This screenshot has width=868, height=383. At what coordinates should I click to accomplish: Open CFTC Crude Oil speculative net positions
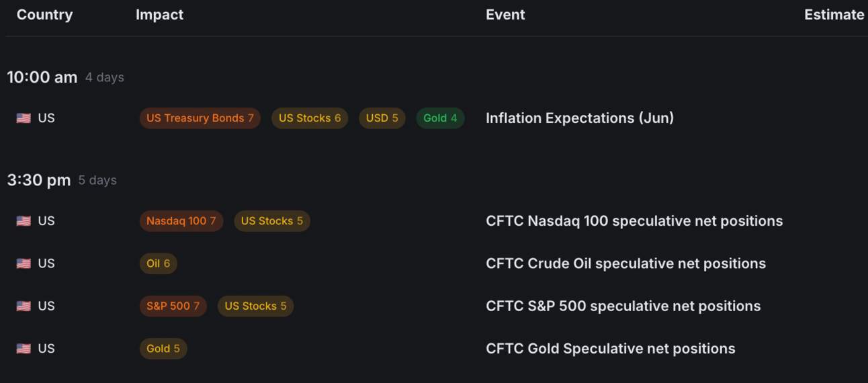tap(625, 263)
